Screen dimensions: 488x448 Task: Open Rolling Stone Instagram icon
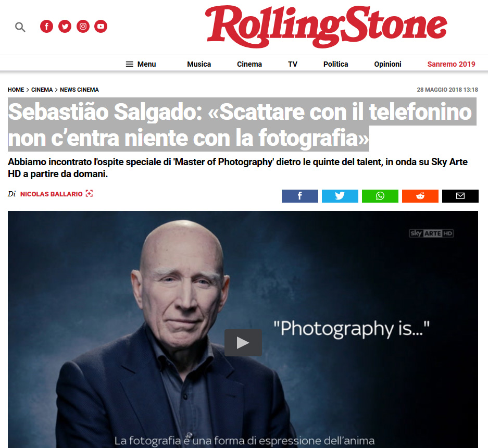click(x=83, y=27)
